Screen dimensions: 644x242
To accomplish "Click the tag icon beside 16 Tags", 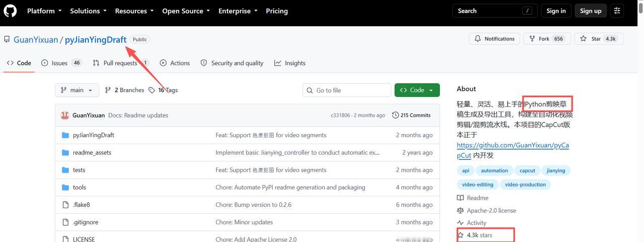I will click(152, 90).
